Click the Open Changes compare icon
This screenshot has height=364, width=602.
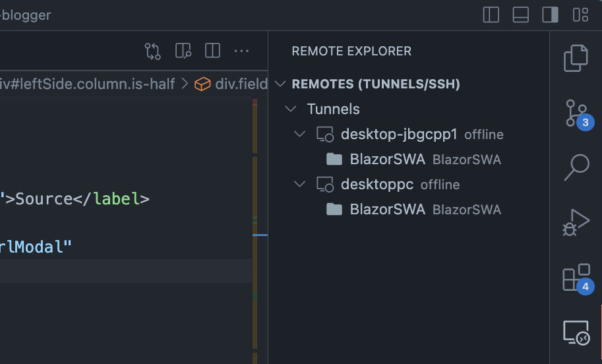click(x=152, y=51)
